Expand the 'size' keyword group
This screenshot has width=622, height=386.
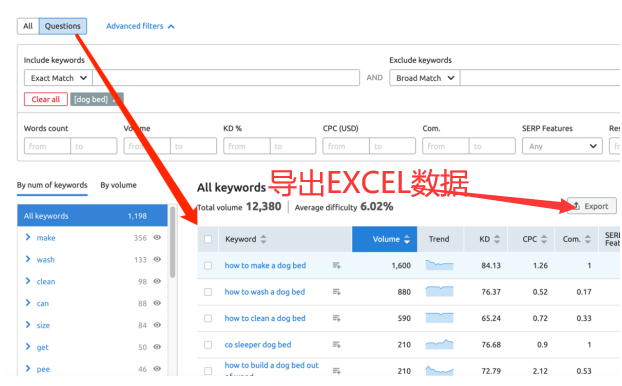(28, 325)
